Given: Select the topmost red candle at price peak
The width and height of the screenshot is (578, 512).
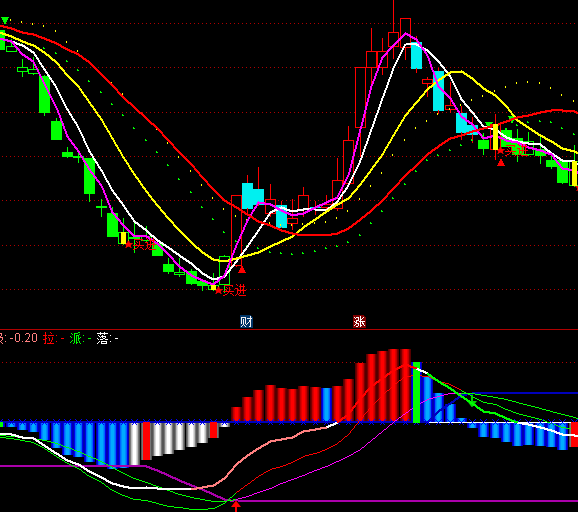Looking at the screenshot, I should tap(405, 27).
